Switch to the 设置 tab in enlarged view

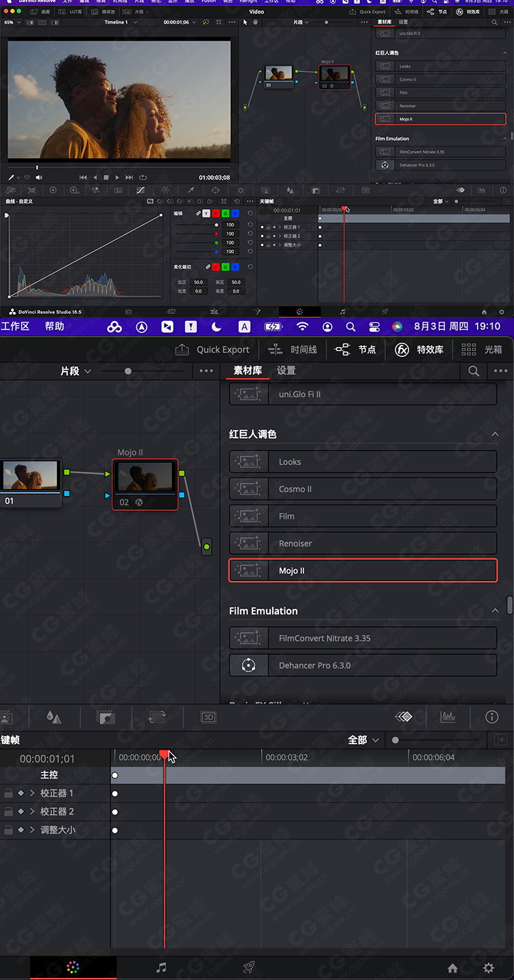coord(286,370)
